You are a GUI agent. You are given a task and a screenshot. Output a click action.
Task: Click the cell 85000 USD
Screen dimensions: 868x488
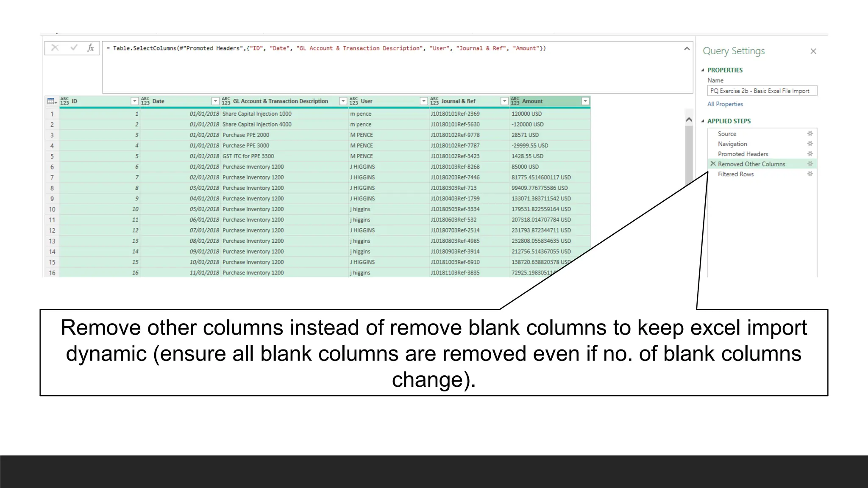(550, 167)
